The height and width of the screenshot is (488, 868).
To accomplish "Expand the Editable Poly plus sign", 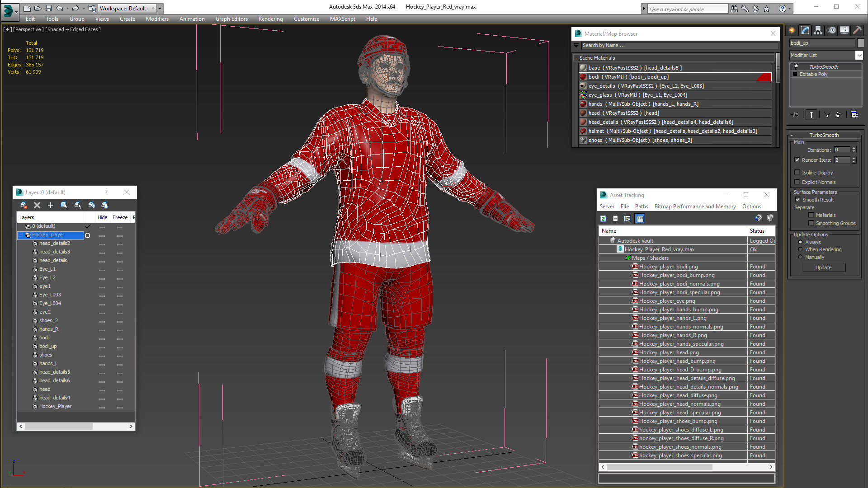I will (x=795, y=74).
